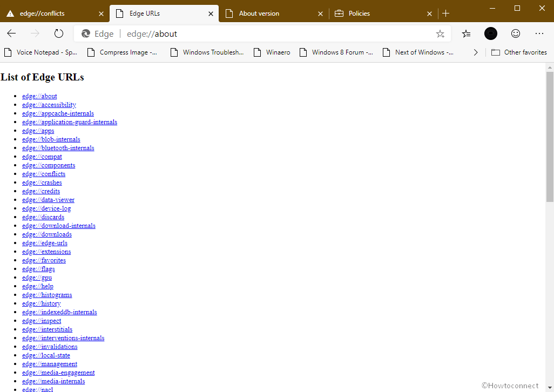Open the edge://indexeddb-internals link
This screenshot has width=554, height=392.
coord(59,312)
